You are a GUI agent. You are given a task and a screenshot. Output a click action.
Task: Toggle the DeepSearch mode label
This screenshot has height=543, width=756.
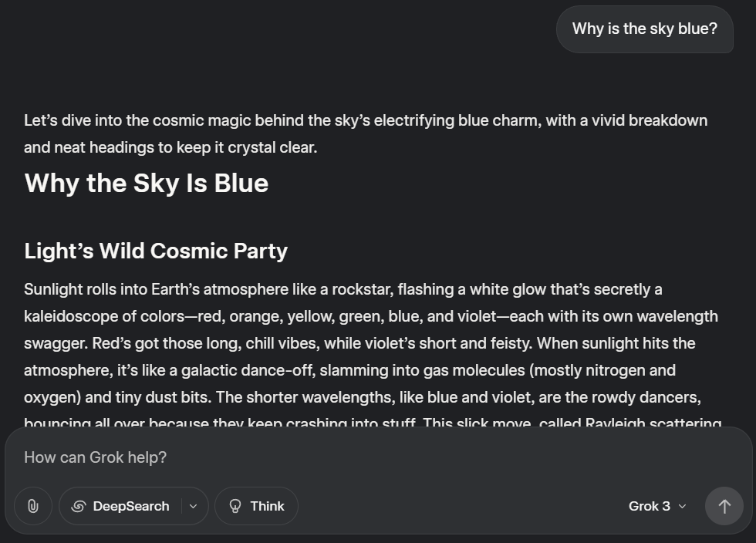[x=130, y=506]
